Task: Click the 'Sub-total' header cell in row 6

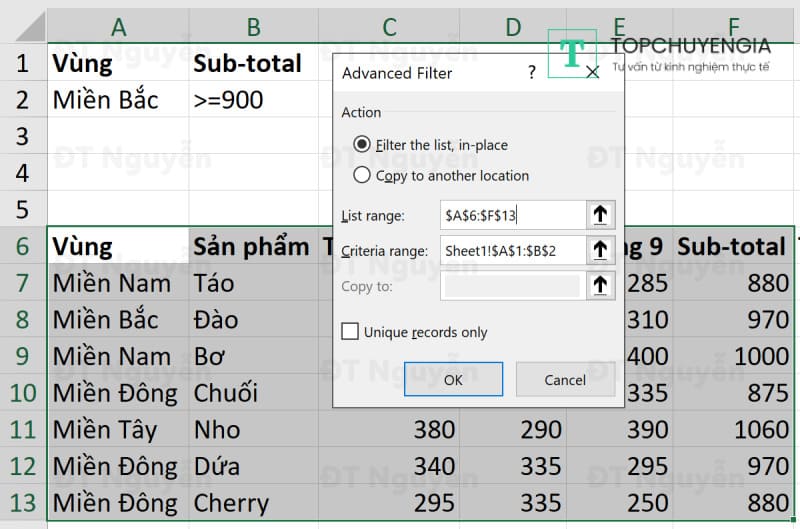Action: tap(731, 246)
